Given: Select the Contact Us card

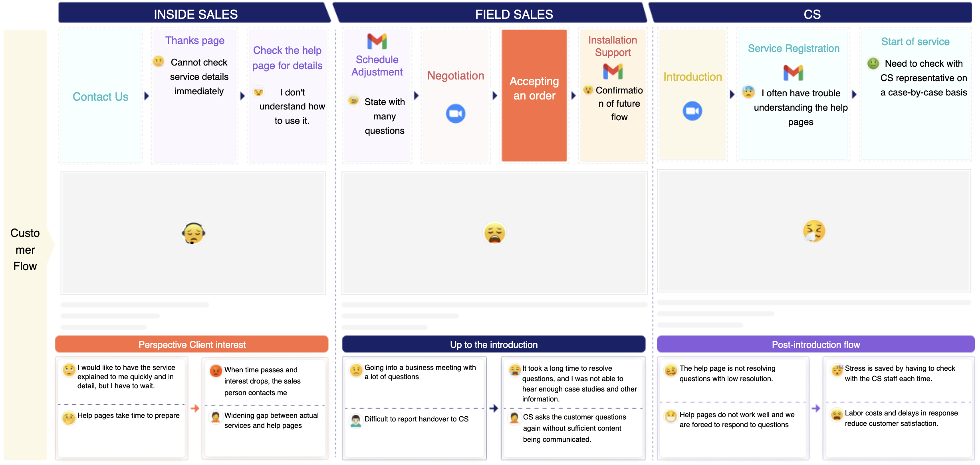Looking at the screenshot, I should (100, 96).
